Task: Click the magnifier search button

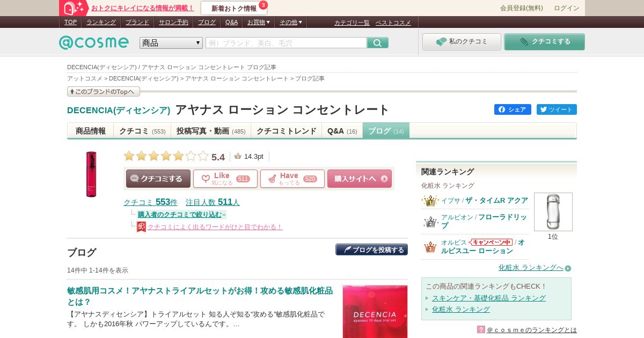Action: click(378, 43)
